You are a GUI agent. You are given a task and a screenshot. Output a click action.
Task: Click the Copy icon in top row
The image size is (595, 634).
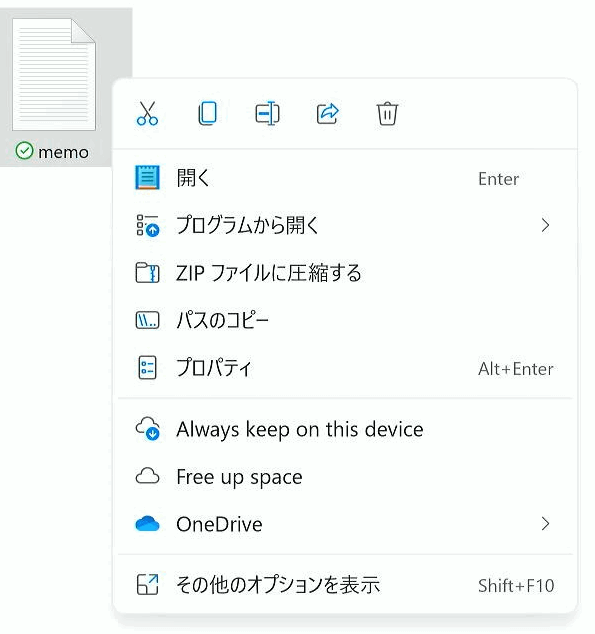(207, 113)
